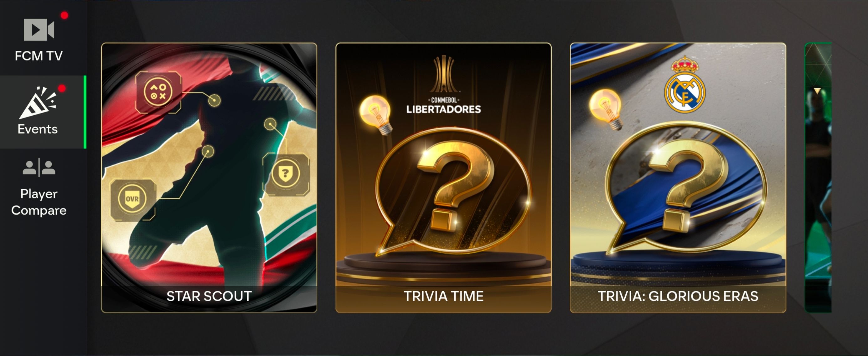Click the playstyle symbols badge on the Star Scout card
Viewport: 868px width, 356px height.
pyautogui.click(x=158, y=92)
